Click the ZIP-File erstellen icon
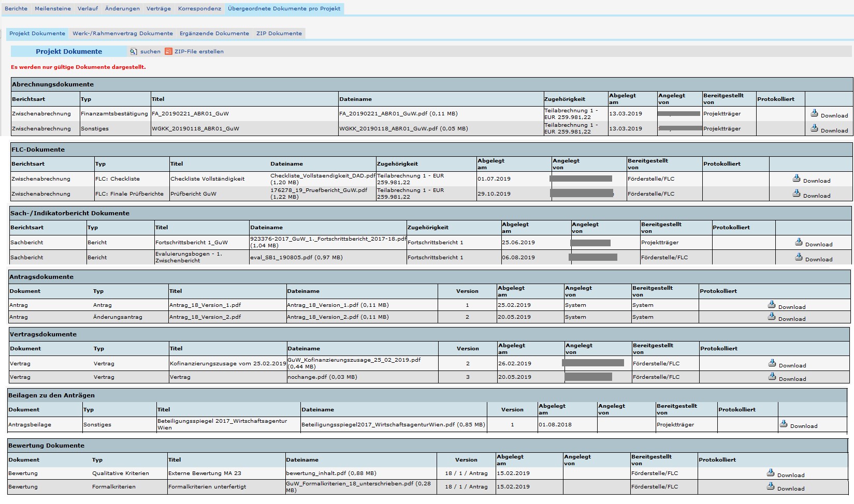Image resolution: width=854 pixels, height=504 pixels. pyautogui.click(x=168, y=52)
